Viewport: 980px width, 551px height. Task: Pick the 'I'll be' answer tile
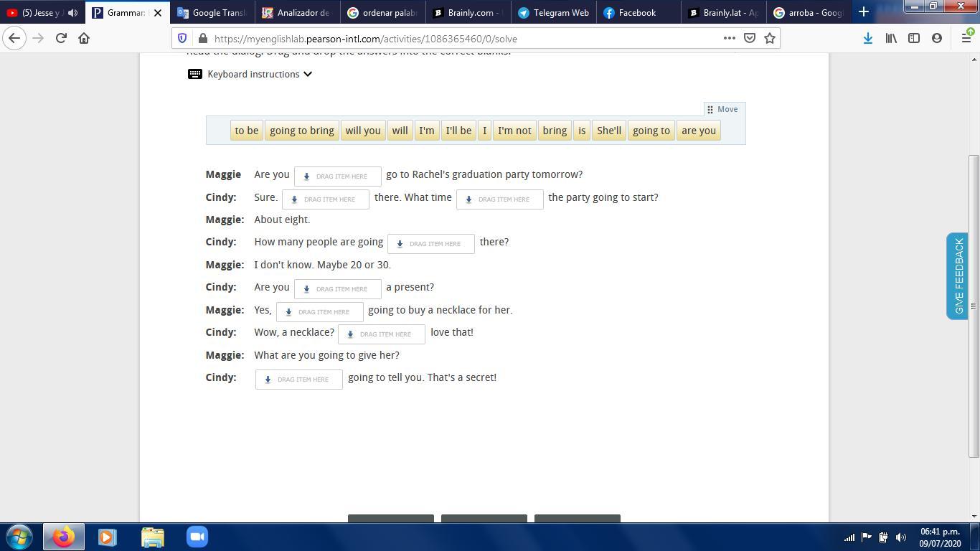[458, 131]
